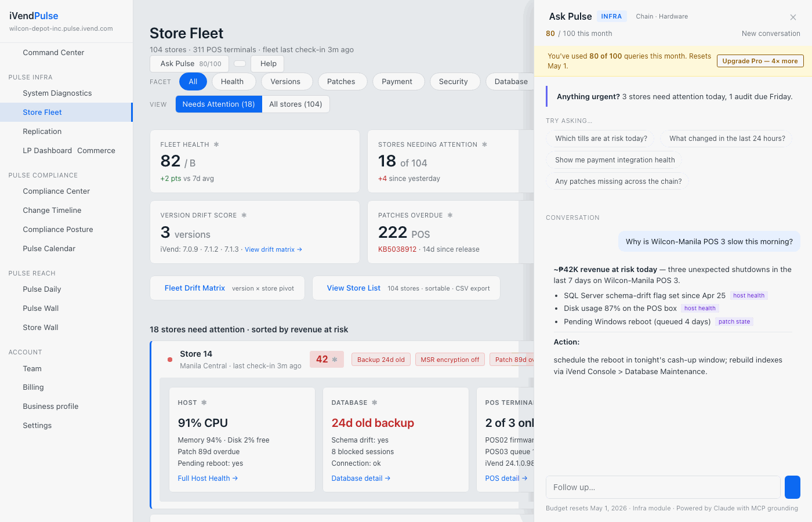Focus the Follow up input field

tap(663, 487)
